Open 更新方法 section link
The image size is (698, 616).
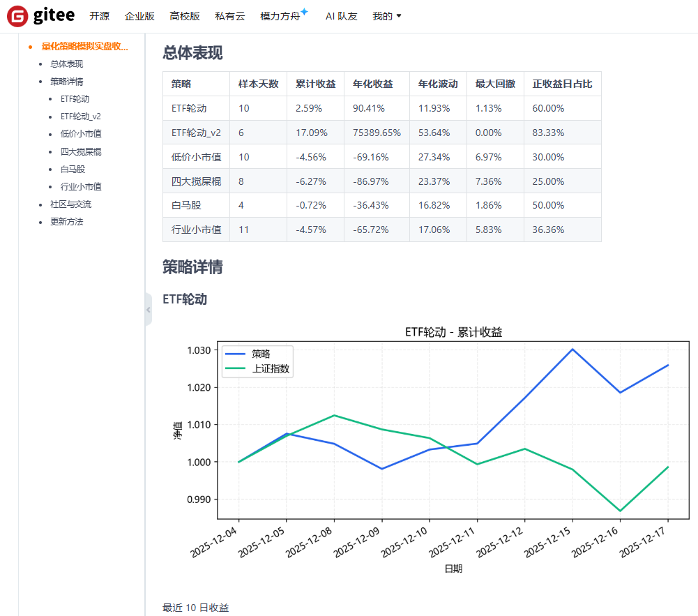(x=66, y=222)
